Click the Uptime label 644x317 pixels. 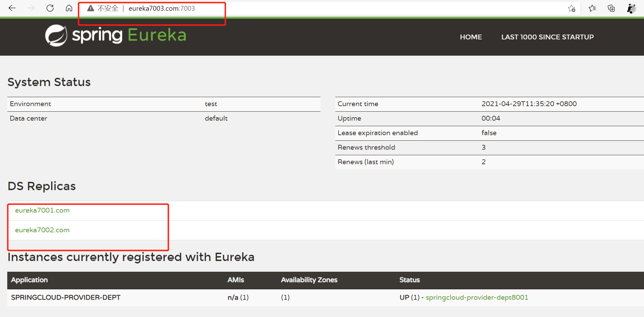(x=349, y=118)
